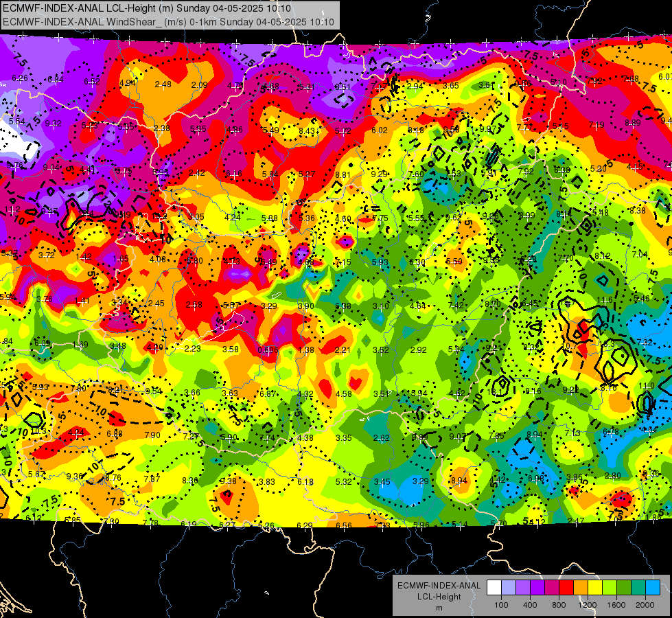Click the wind shear value 3.35

click(344, 438)
